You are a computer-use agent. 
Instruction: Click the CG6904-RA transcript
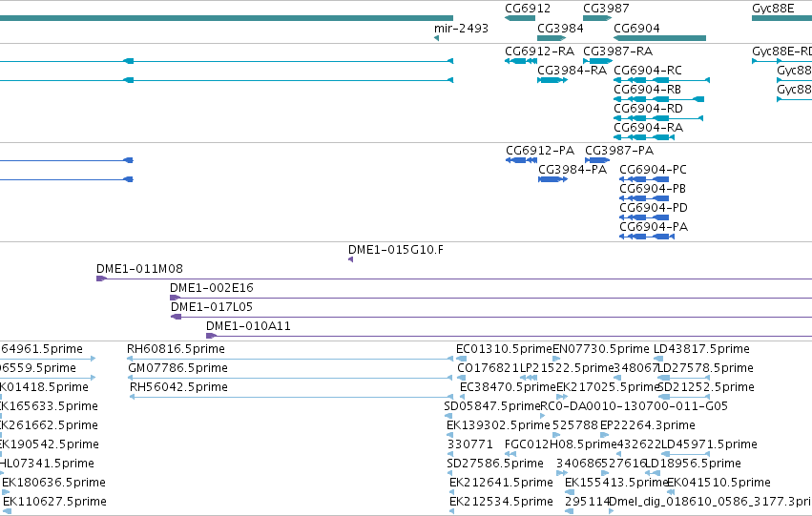click(x=644, y=137)
